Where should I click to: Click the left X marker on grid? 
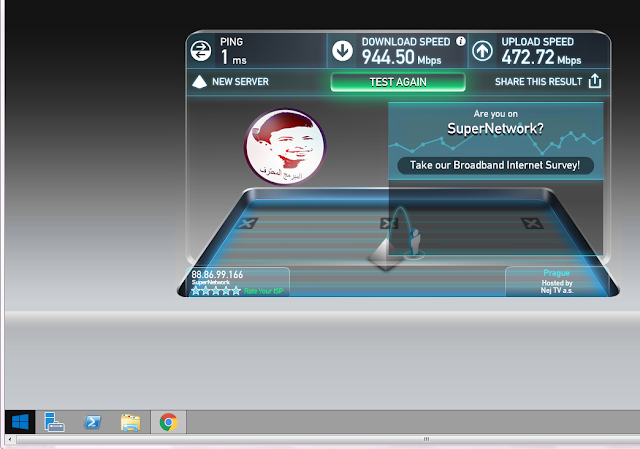point(247,223)
